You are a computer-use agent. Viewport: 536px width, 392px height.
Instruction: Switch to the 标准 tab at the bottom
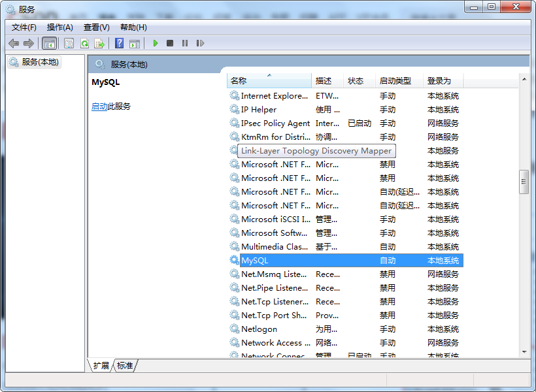tap(124, 366)
